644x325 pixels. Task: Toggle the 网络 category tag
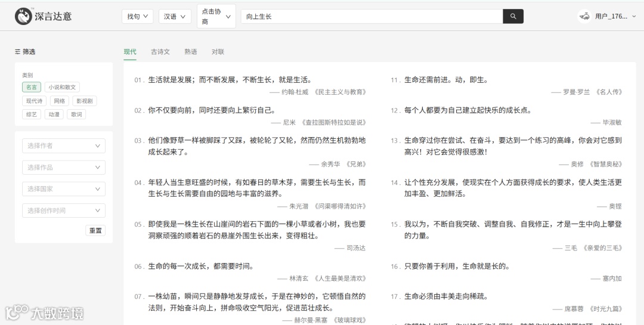tap(59, 101)
